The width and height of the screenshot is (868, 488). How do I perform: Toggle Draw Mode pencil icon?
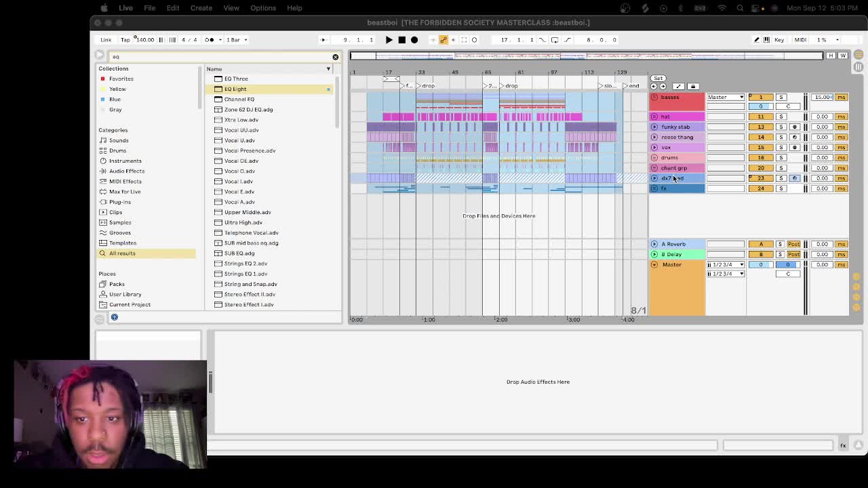pos(757,39)
